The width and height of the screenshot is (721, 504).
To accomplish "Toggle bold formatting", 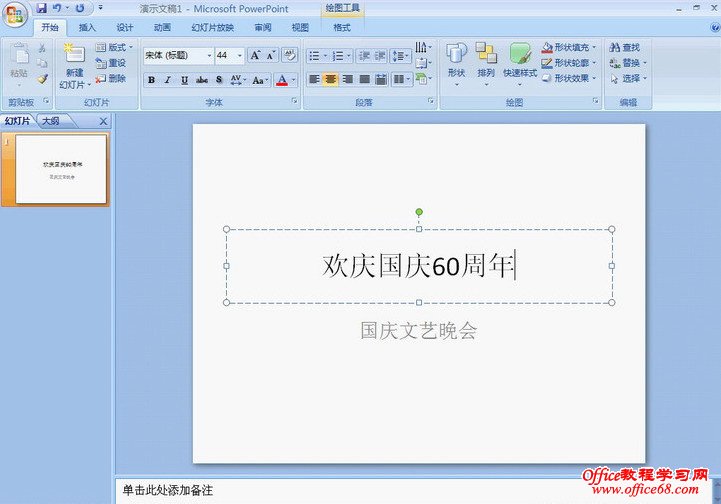I will tap(151, 80).
